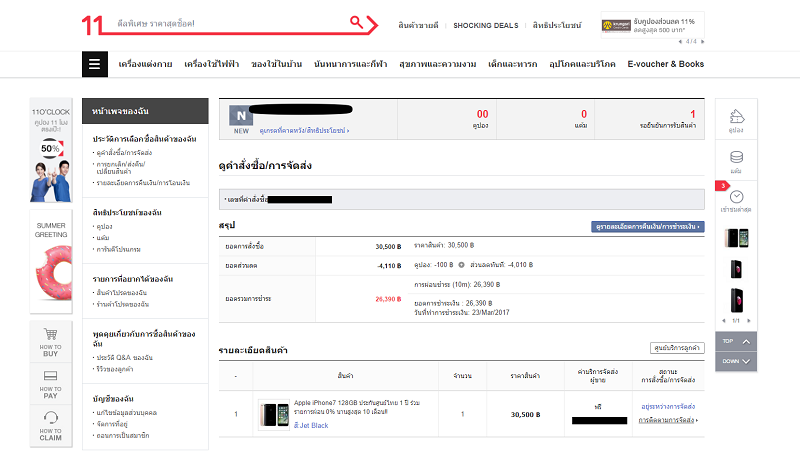Open the hamburger category menu
This screenshot has width=800, height=458.
click(94, 64)
